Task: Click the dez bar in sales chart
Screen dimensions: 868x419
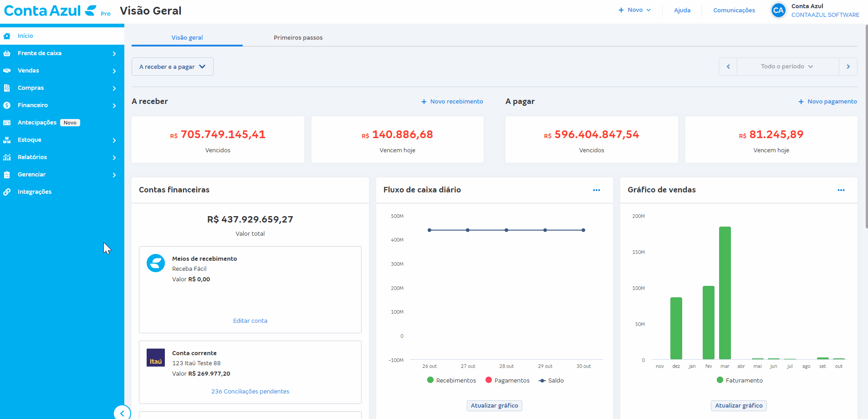Action: tap(676, 328)
